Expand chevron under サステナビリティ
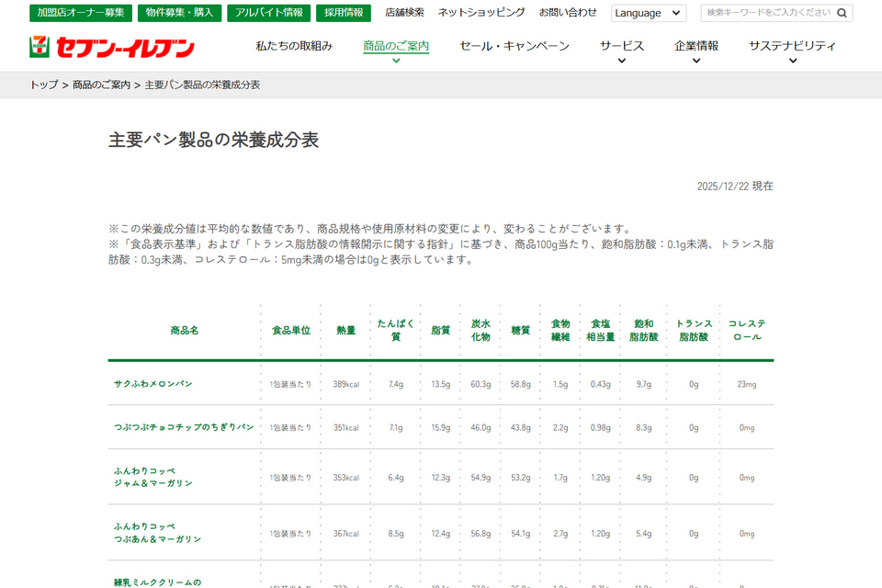The height and width of the screenshot is (588, 882). tap(793, 61)
